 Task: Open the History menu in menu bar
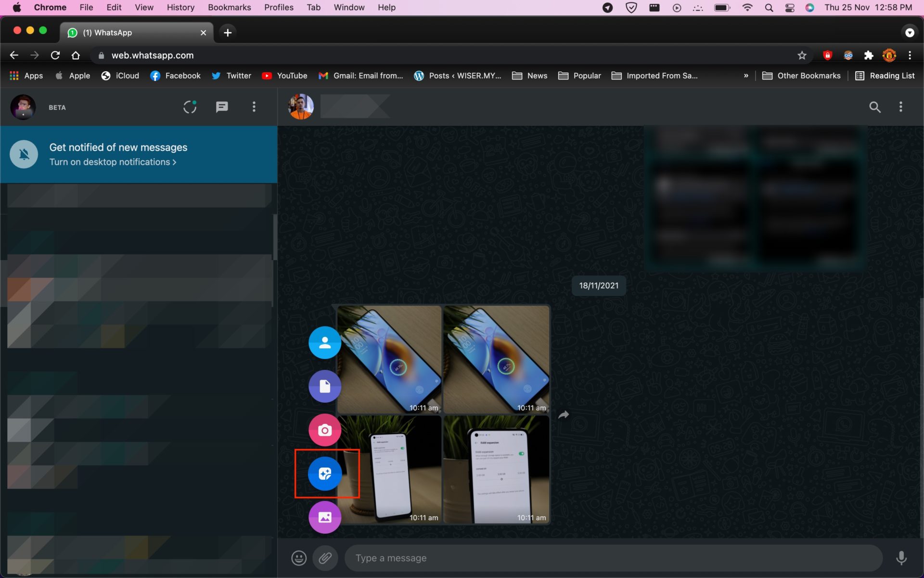tap(180, 7)
